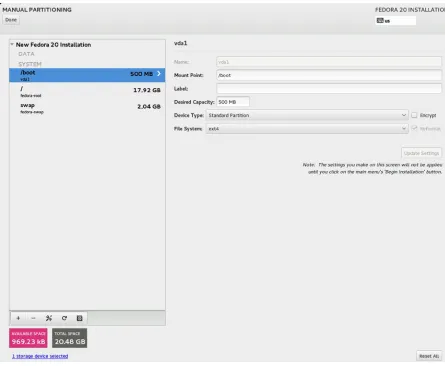Click the DATA section heading
This screenshot has width=445, height=366.
tap(26, 54)
